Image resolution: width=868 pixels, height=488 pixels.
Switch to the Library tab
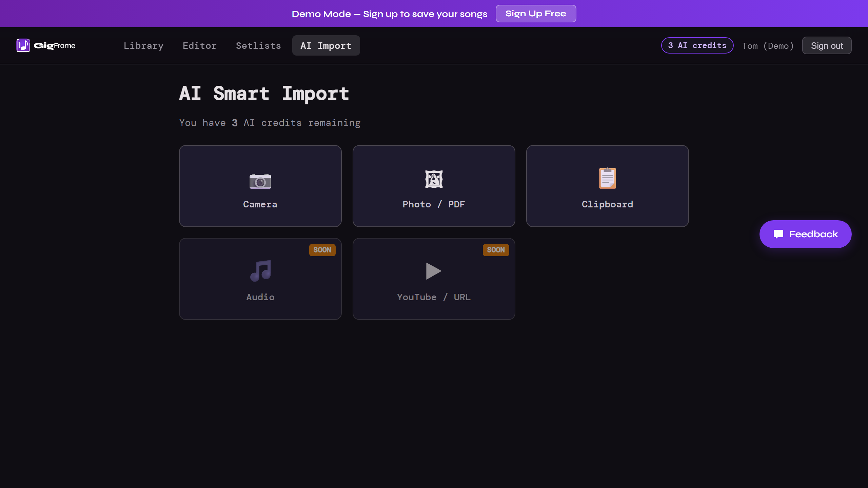[x=143, y=45]
